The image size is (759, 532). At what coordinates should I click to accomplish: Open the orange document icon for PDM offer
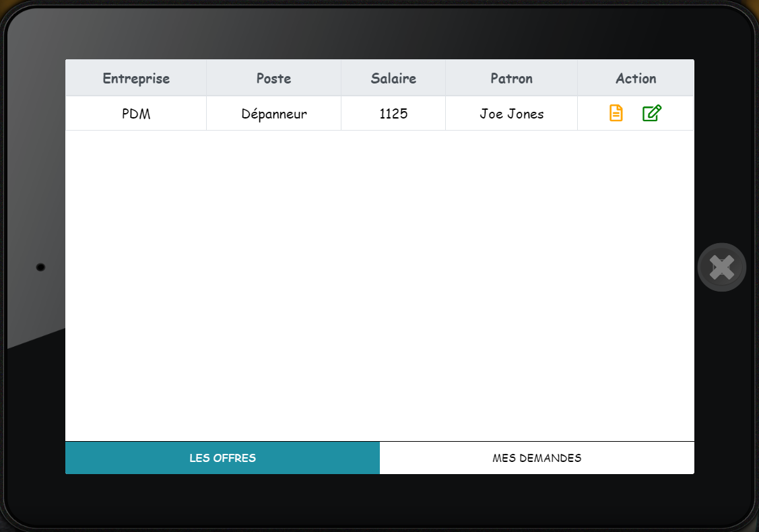[x=616, y=113]
